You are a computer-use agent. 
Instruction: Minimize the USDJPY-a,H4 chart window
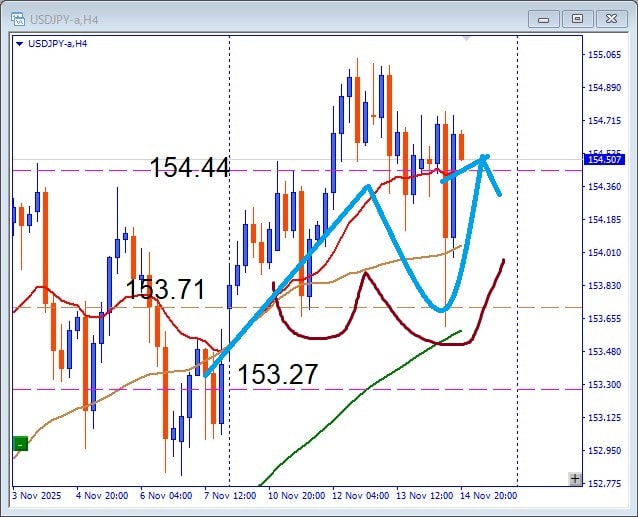click(543, 17)
